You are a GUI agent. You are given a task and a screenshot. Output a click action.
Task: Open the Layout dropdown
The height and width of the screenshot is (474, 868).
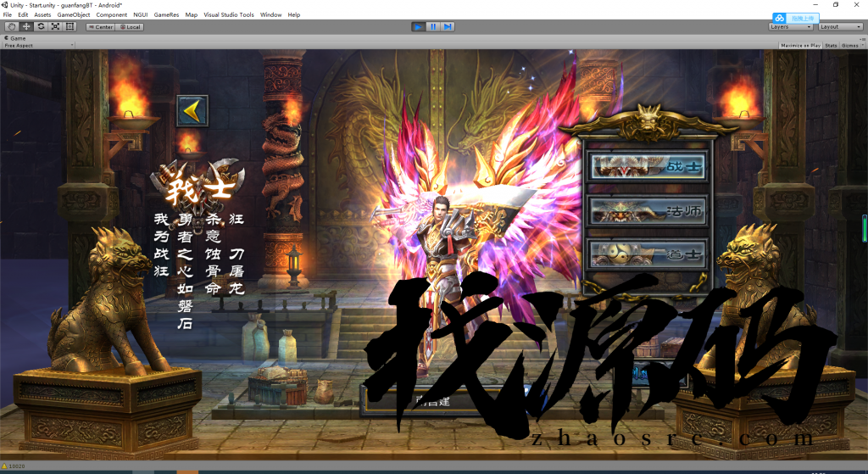pyautogui.click(x=840, y=26)
